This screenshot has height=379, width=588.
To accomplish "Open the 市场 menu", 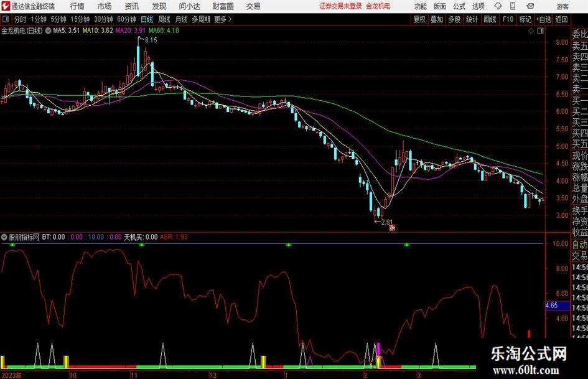I will [x=105, y=6].
